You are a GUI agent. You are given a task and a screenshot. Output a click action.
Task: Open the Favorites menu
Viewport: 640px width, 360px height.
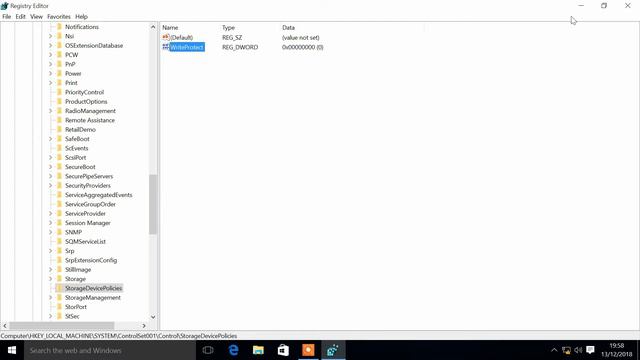click(x=59, y=17)
